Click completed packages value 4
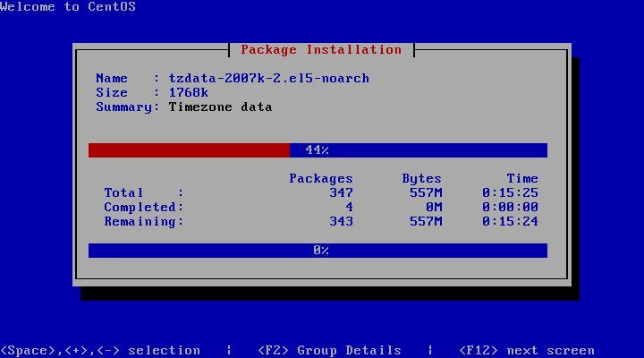644x358 pixels. pos(349,207)
